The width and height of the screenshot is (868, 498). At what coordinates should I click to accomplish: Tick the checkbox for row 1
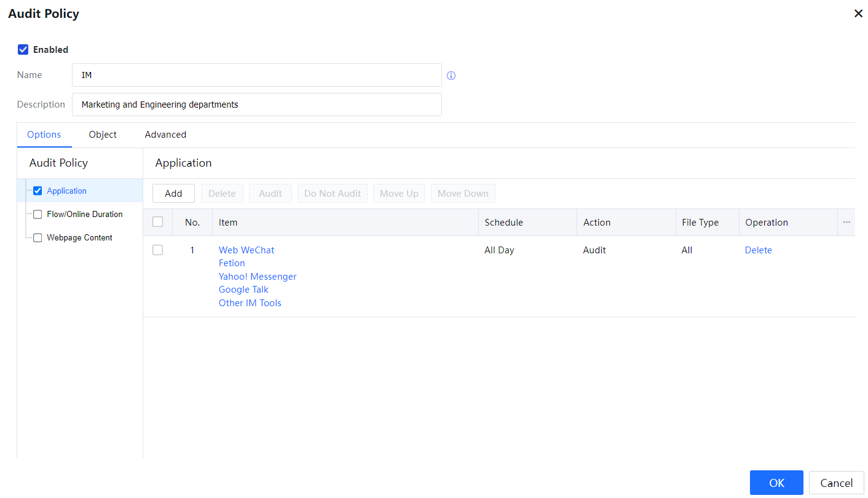pyautogui.click(x=158, y=250)
